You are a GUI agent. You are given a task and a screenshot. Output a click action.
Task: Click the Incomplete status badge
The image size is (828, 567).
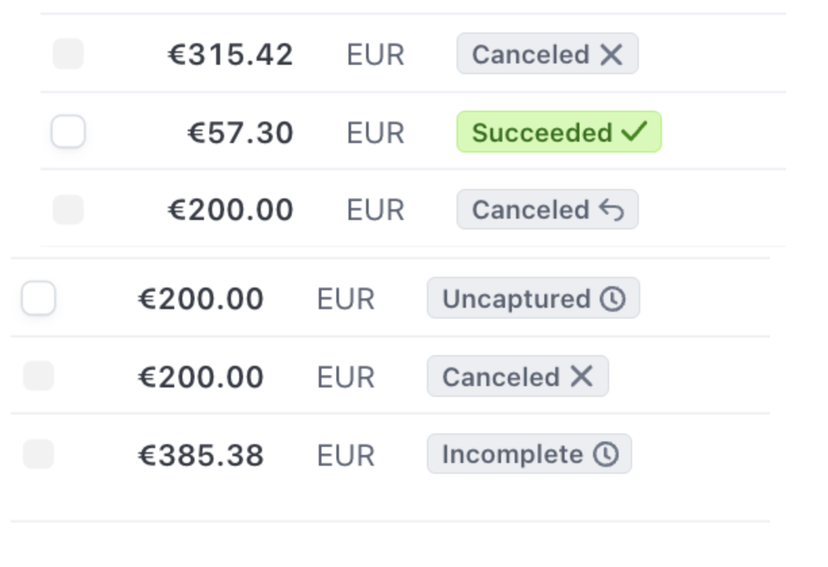click(528, 455)
